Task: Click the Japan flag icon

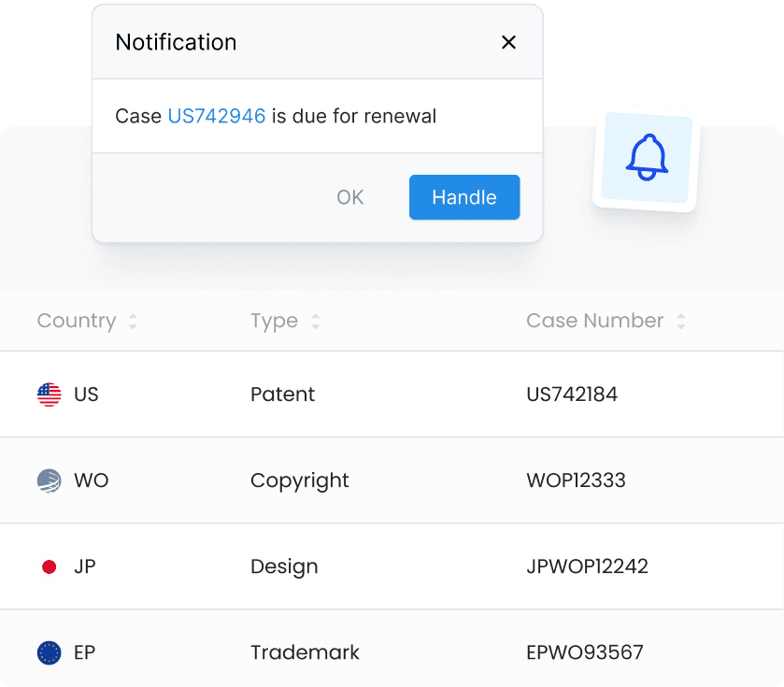Action: [x=49, y=566]
